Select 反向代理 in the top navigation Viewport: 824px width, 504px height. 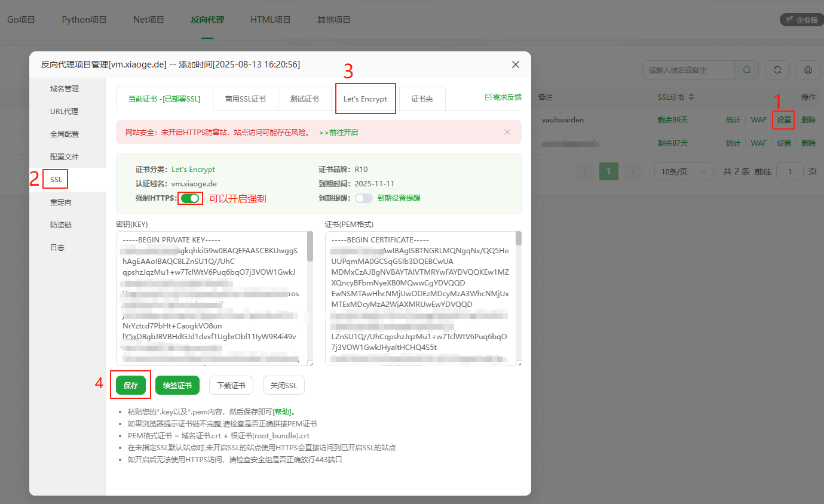point(207,19)
